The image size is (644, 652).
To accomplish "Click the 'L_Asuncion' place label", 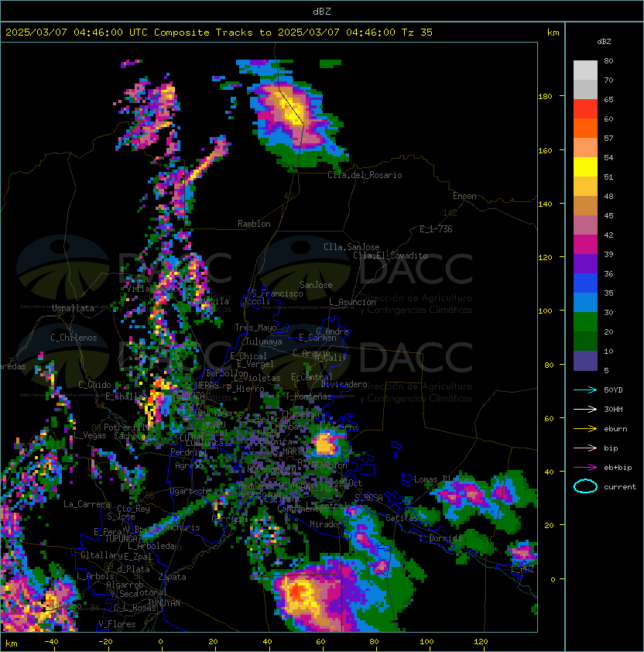I will [x=352, y=302].
